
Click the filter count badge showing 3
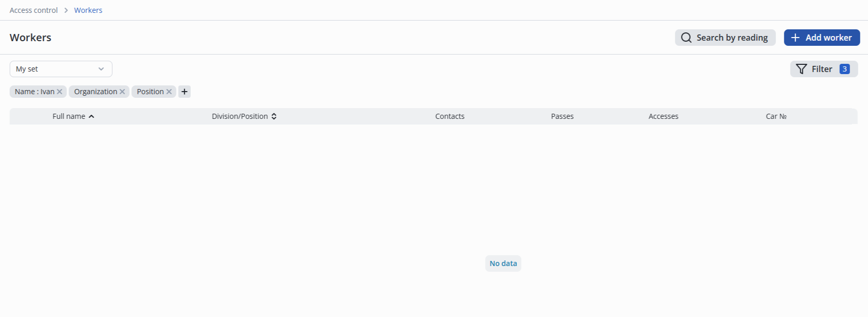coord(844,69)
